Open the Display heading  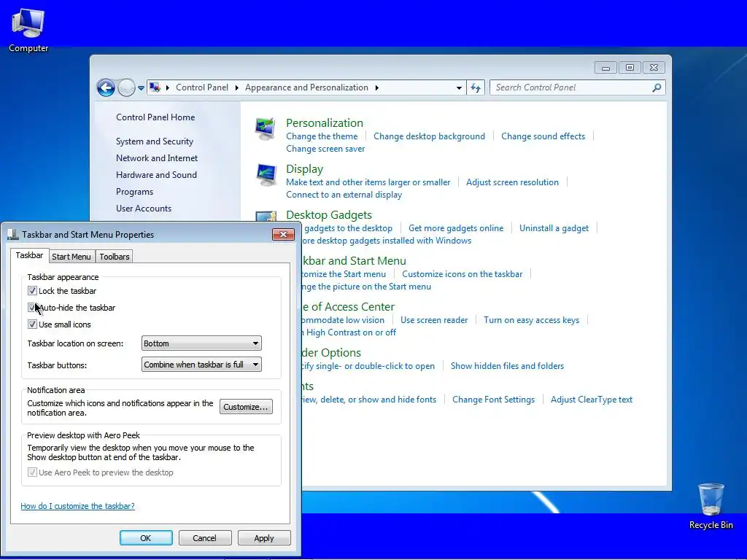[304, 169]
